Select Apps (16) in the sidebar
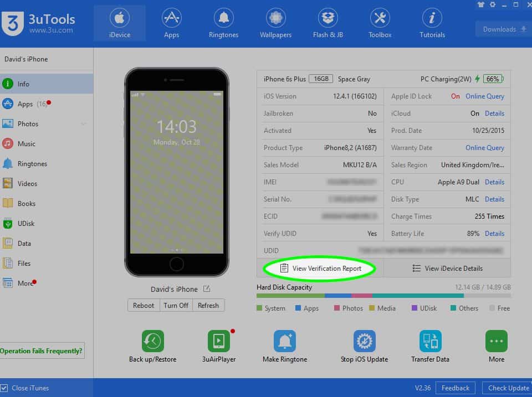532x397 pixels. 47,104
